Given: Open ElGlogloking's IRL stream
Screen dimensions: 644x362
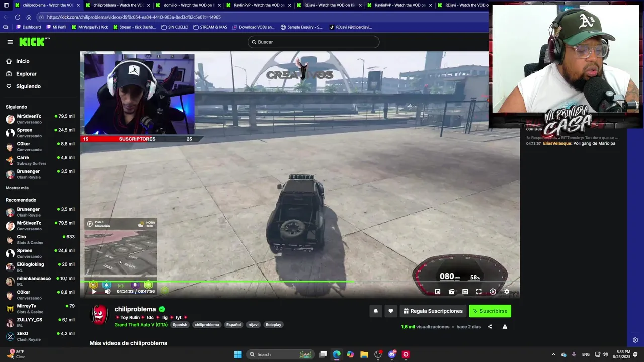Looking at the screenshot, I should pyautogui.click(x=40, y=267).
